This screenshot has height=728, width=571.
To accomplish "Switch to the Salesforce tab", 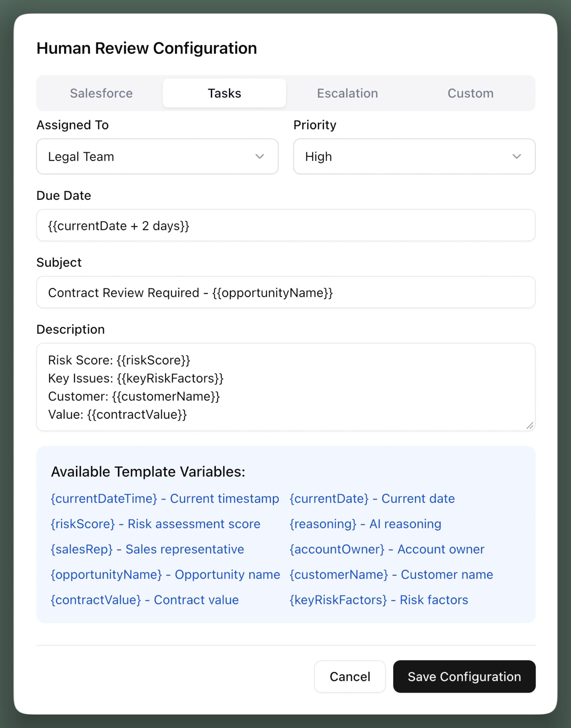I will 101,93.
